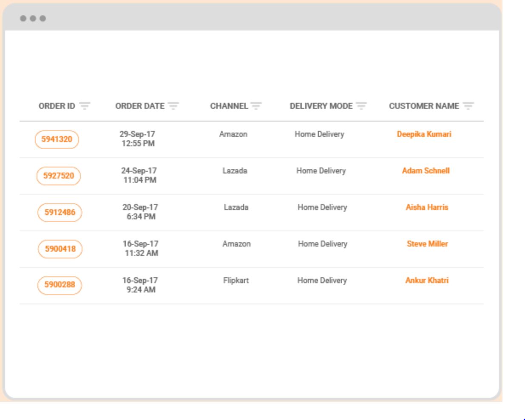Screen dimensions: 525x420
Task: Open Steve Miller customer profile
Action: click(x=427, y=244)
